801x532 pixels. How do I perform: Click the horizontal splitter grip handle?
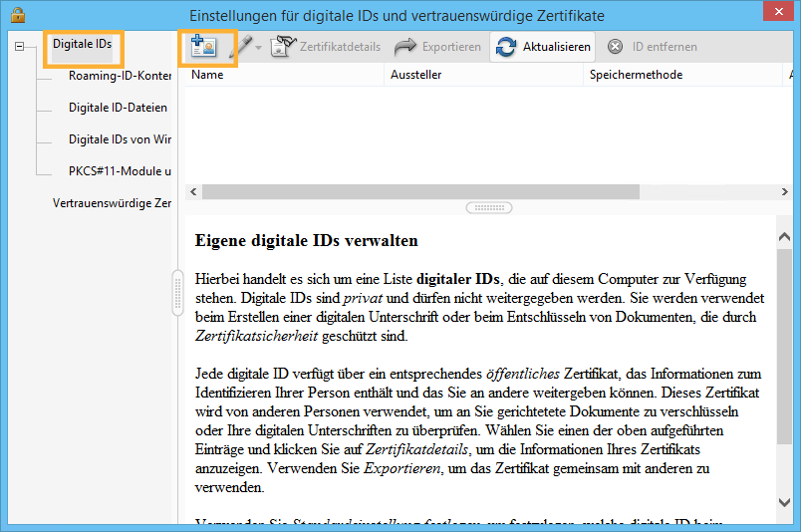click(489, 208)
